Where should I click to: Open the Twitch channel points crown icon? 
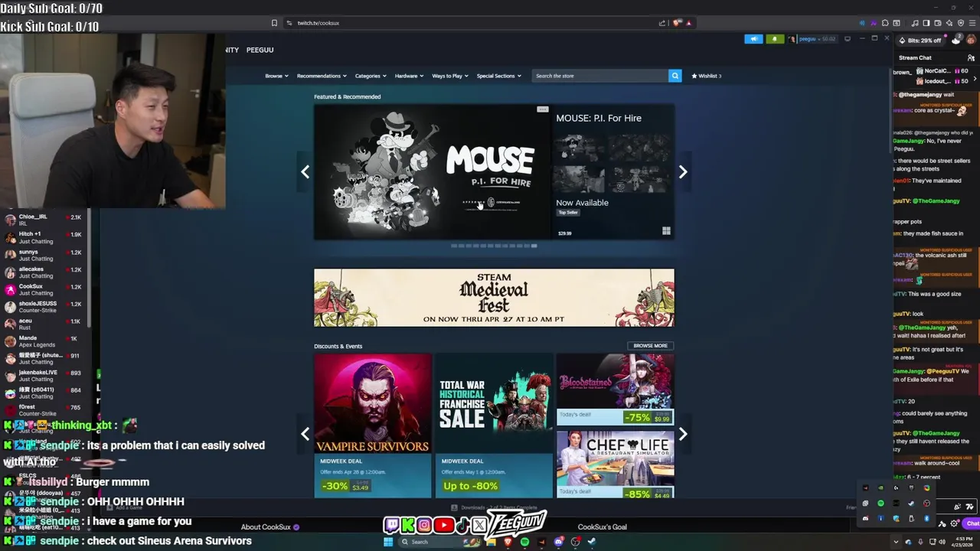coord(955,40)
